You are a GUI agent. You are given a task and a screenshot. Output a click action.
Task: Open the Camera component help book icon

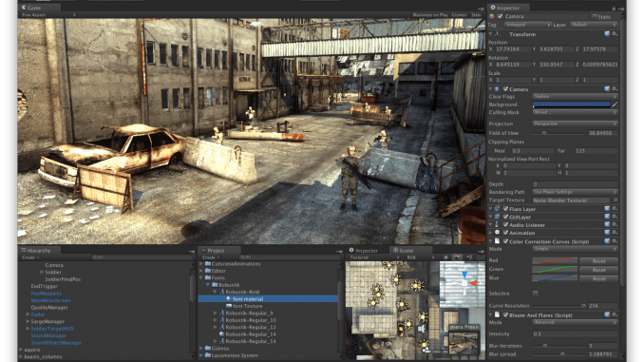click(607, 88)
